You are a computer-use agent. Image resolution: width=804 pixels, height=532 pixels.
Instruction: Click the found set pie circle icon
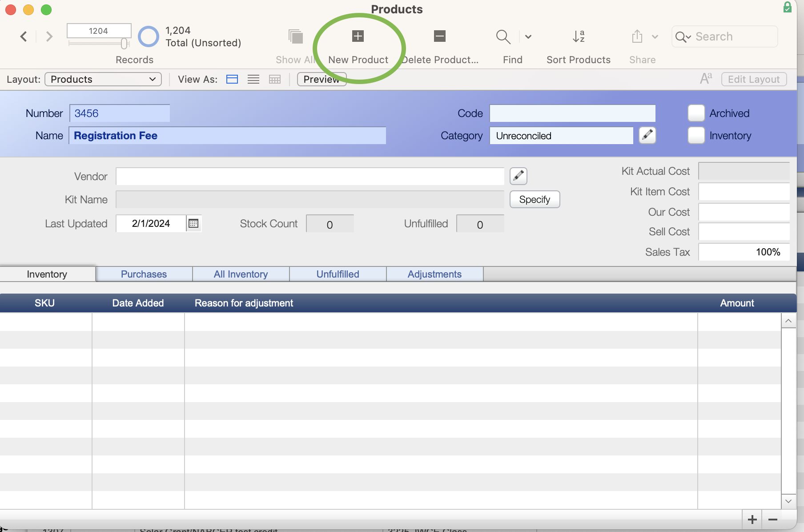coord(149,36)
